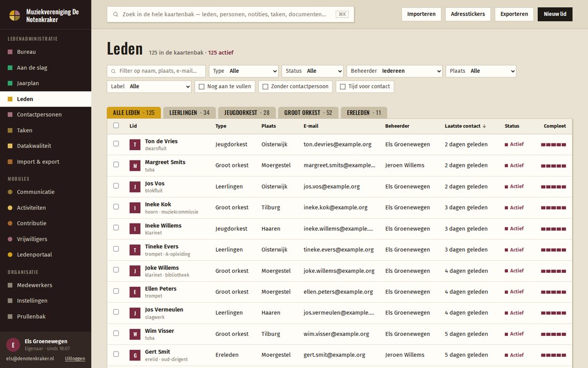Click user avatar E for Els Groenewegen

pos(13,345)
